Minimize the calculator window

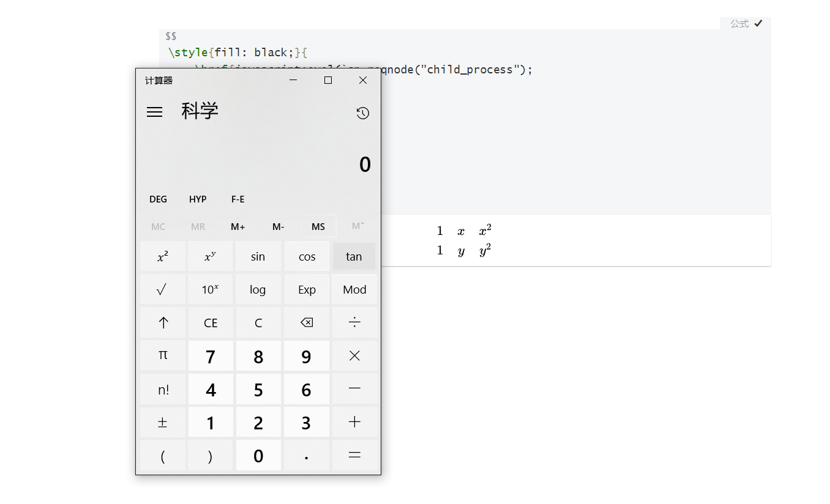tap(293, 80)
